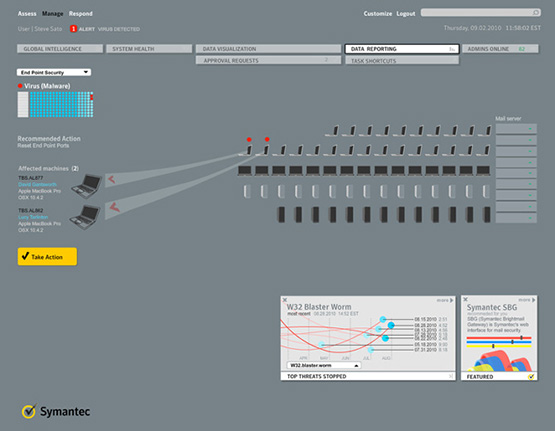The height and width of the screenshot is (431, 555).
Task: Click the Affected machines (2) label
Action: 48,168
